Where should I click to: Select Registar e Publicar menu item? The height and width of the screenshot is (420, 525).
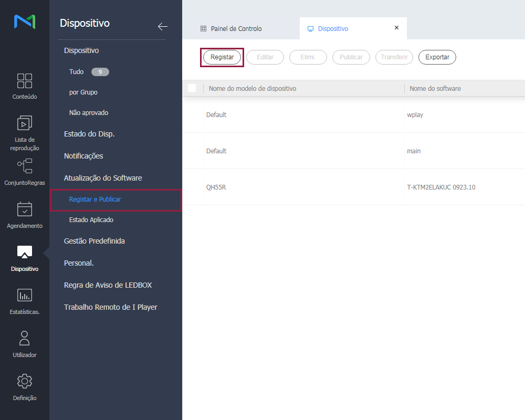coord(95,199)
